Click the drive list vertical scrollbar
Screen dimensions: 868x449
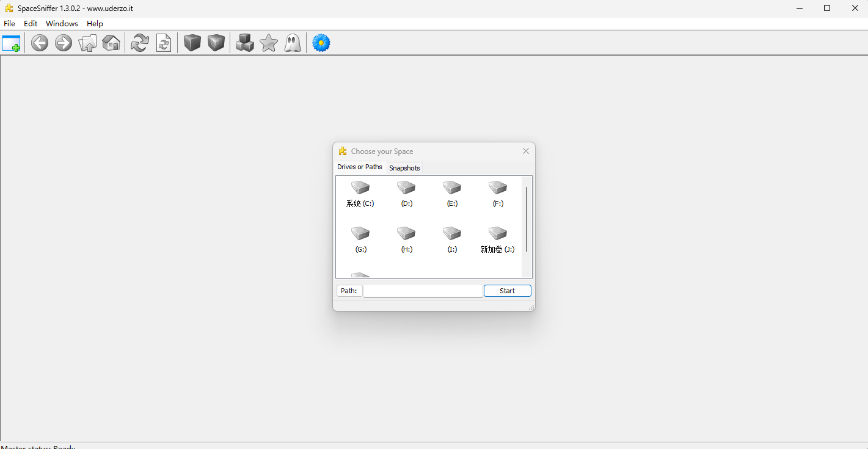527,220
